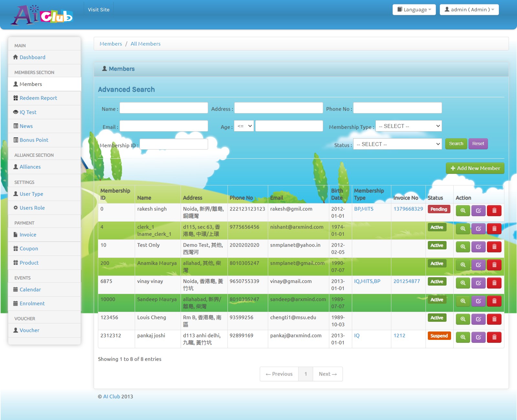Click the Reset button
This screenshot has width=517, height=420.
coord(478,144)
